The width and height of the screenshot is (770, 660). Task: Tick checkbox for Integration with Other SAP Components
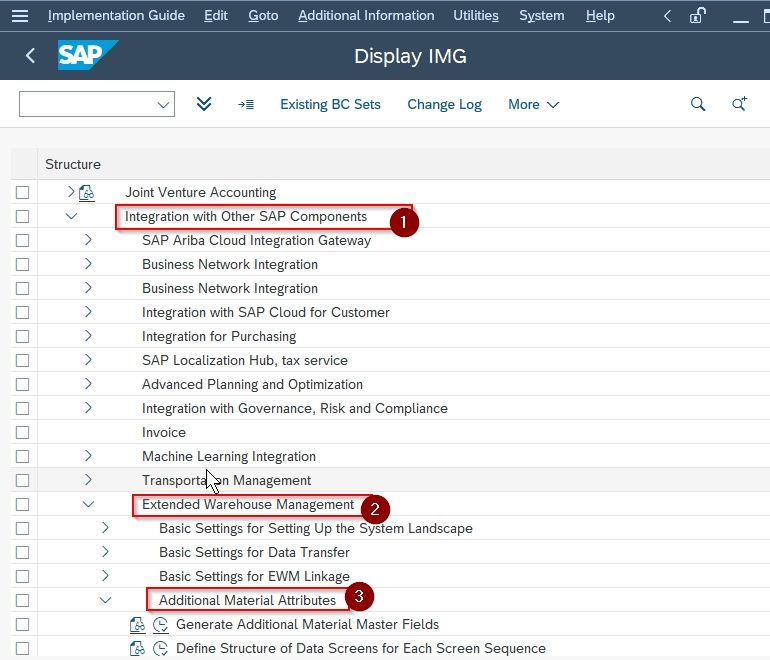[22, 217]
